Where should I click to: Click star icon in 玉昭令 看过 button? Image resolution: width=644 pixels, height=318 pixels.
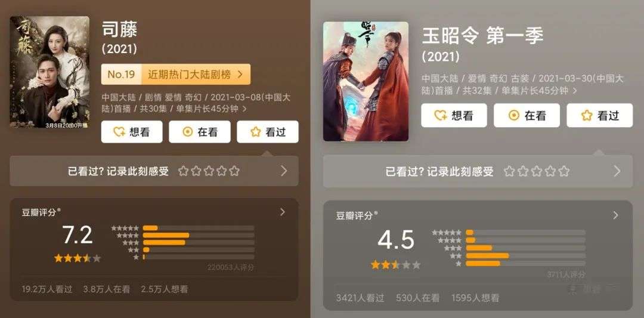587,116
